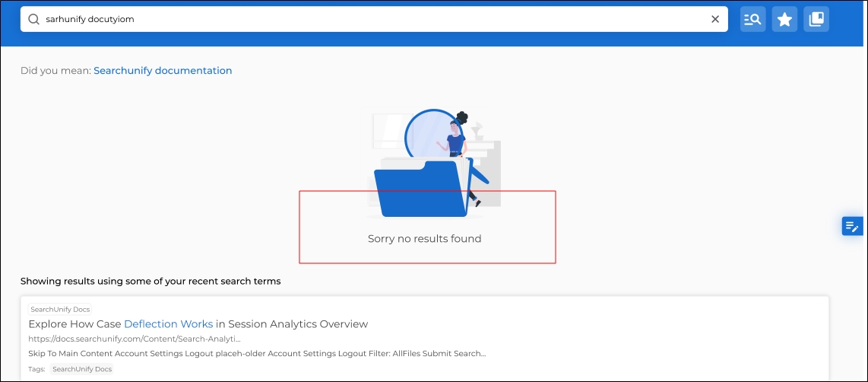This screenshot has height=382, width=868.
Task: Click the "Tags:" label in the result card
Action: [36, 369]
